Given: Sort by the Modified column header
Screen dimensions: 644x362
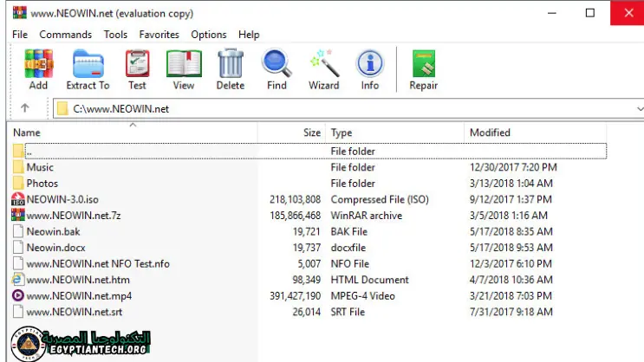Looking at the screenshot, I should point(535,133).
